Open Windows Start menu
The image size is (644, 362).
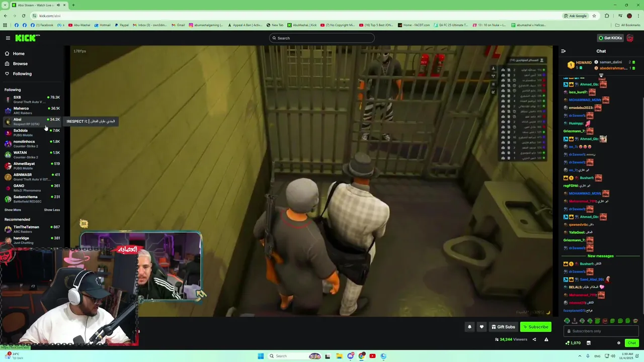pyautogui.click(x=261, y=356)
